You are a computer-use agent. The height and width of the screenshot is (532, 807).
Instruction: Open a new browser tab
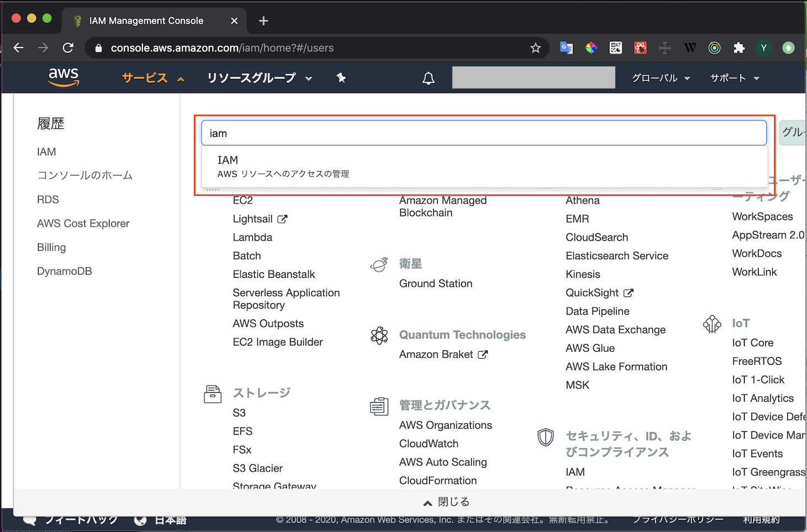tap(264, 21)
